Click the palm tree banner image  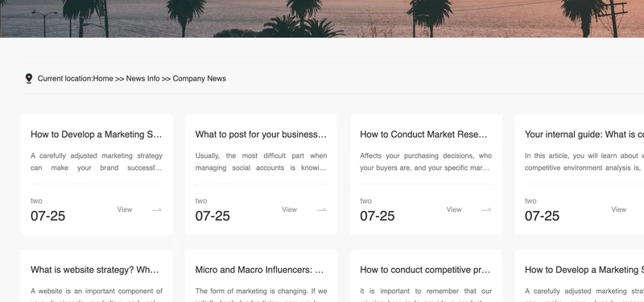(x=322, y=19)
